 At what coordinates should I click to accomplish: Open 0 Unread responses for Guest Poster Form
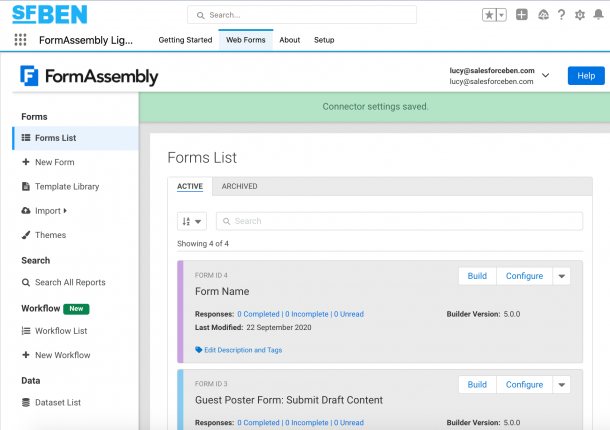coord(349,423)
